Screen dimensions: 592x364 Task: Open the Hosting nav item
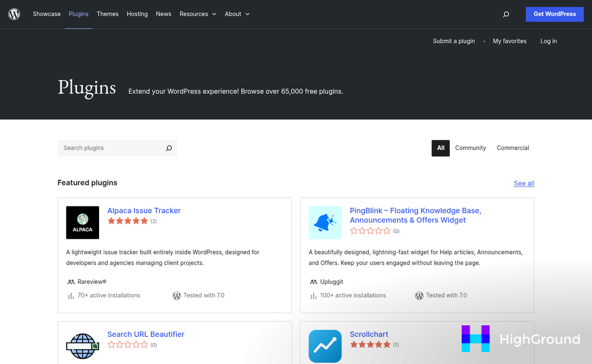coord(137,14)
